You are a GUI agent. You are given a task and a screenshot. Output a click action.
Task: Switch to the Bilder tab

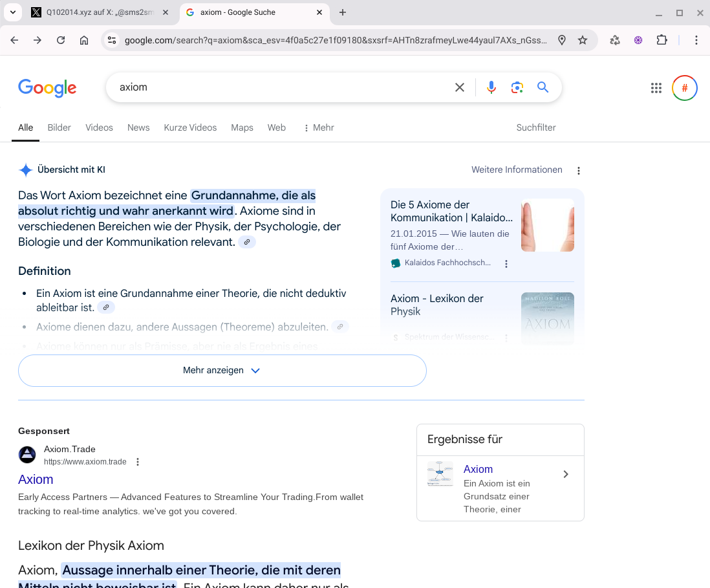point(59,127)
